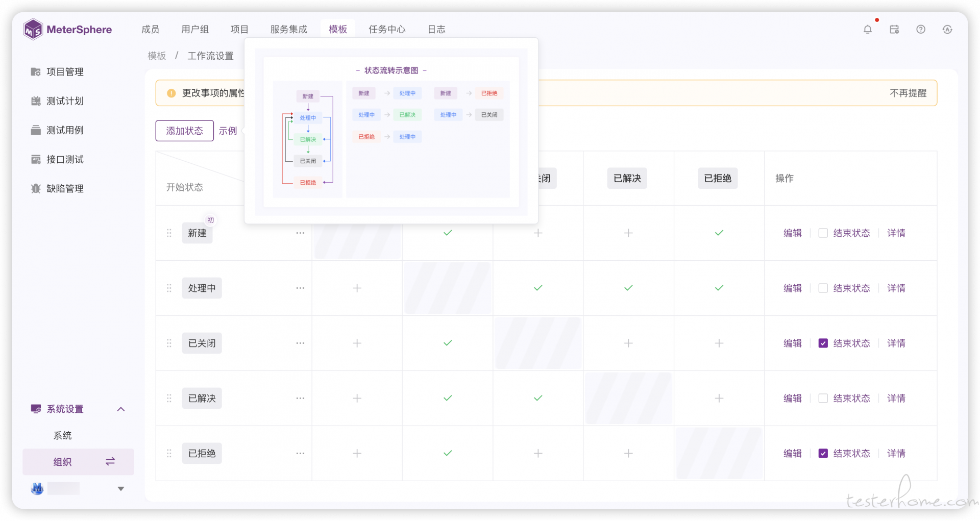980x521 pixels.
Task: Click the drag handle of the 处理中 row
Action: pyautogui.click(x=169, y=288)
